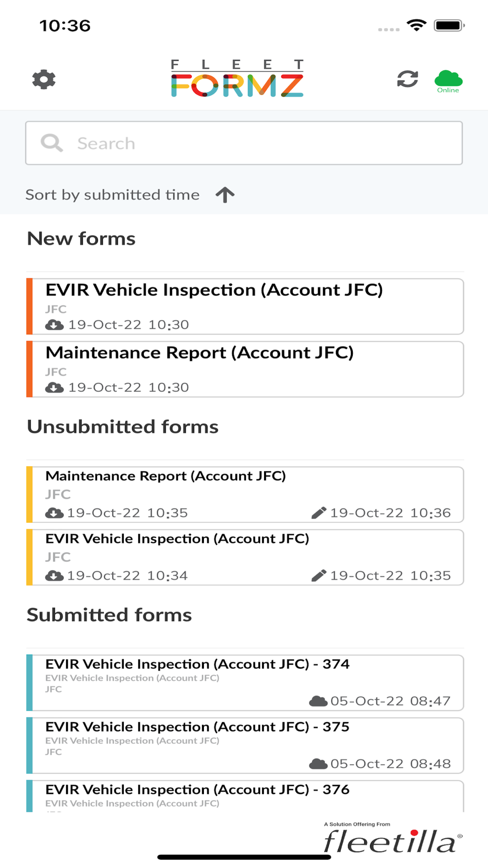Screen dimensions: 488x868
Task: Tap the sync refresh arrows icon
Action: tap(407, 79)
